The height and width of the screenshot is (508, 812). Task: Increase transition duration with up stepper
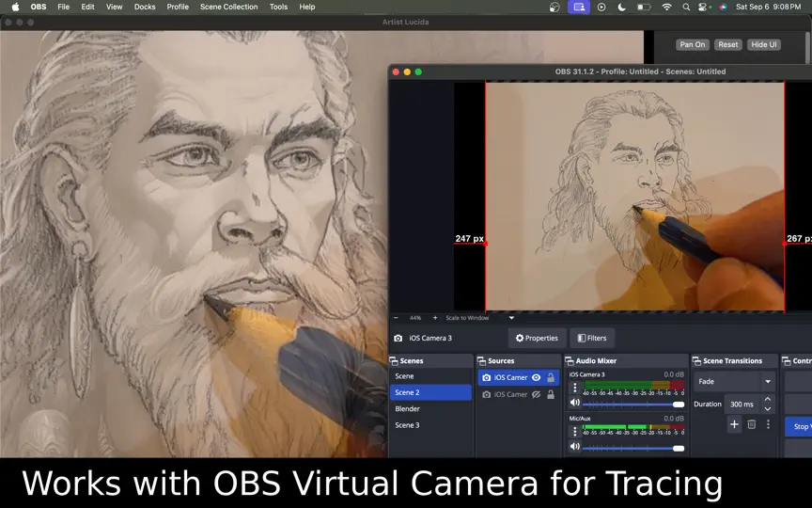coord(768,399)
